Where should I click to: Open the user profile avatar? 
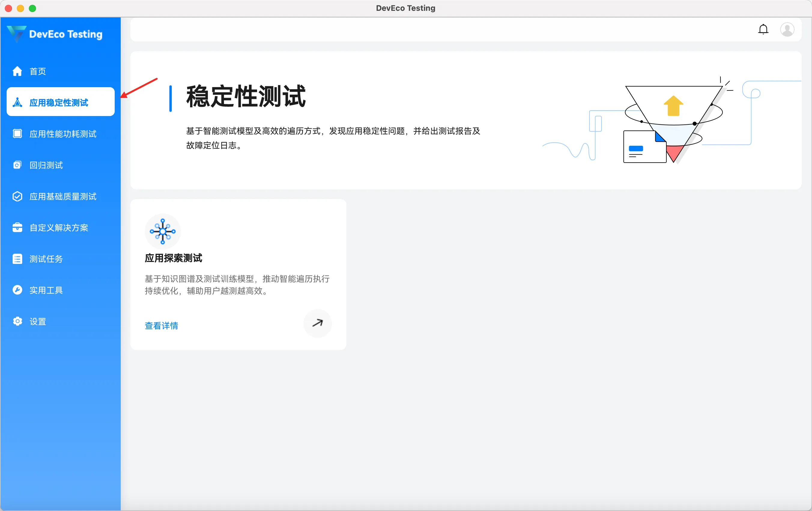787,29
